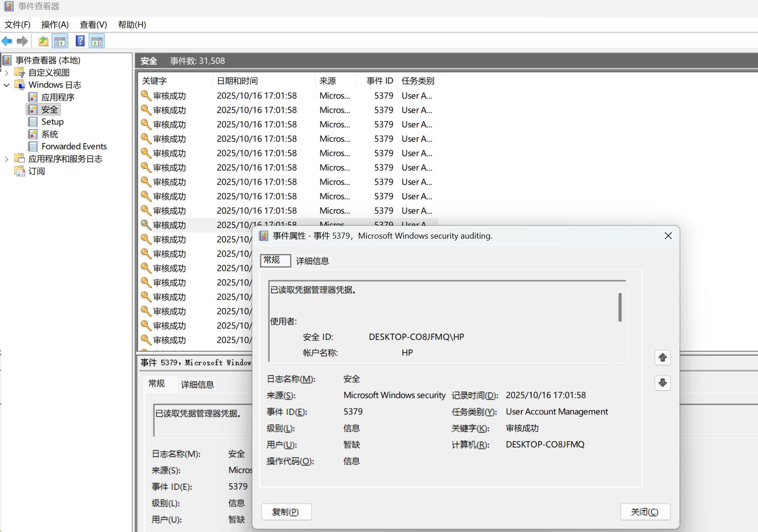
Task: Click the up arrow for previous event
Action: tap(663, 358)
